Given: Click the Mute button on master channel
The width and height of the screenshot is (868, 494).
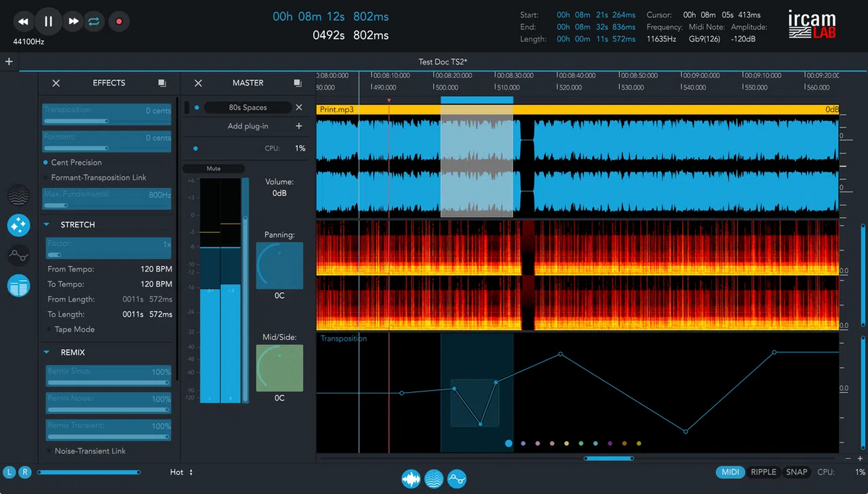Looking at the screenshot, I should (x=213, y=168).
